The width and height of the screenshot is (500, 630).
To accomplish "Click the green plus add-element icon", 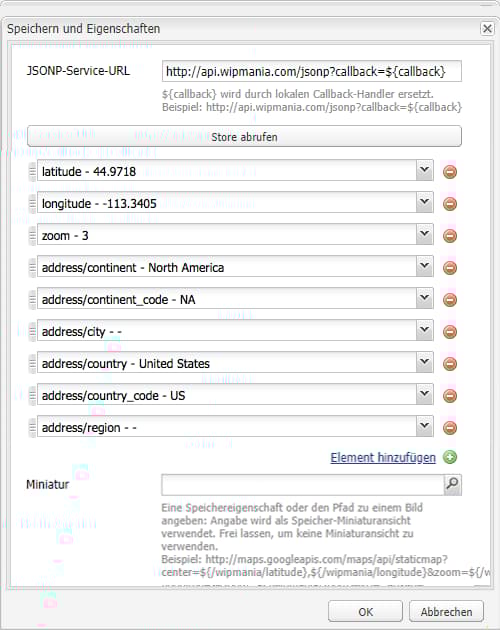I will click(x=450, y=457).
